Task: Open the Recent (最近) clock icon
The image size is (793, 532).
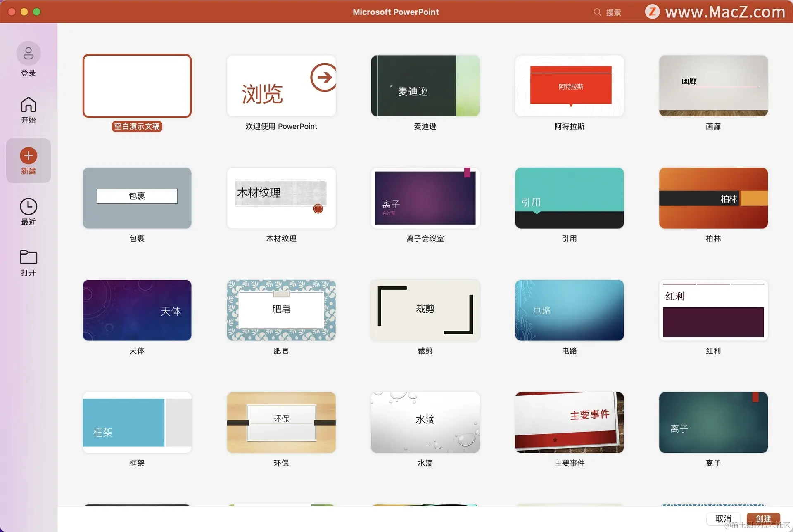Action: [28, 207]
